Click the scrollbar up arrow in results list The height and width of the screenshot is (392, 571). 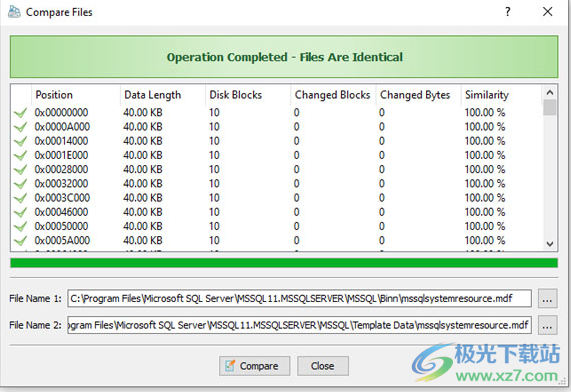pyautogui.click(x=550, y=93)
